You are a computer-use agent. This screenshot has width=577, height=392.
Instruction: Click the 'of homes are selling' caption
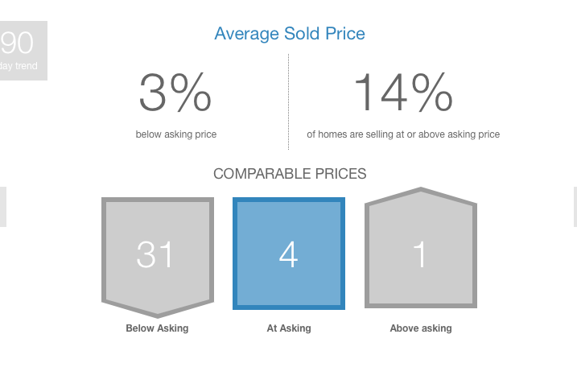[x=403, y=134]
